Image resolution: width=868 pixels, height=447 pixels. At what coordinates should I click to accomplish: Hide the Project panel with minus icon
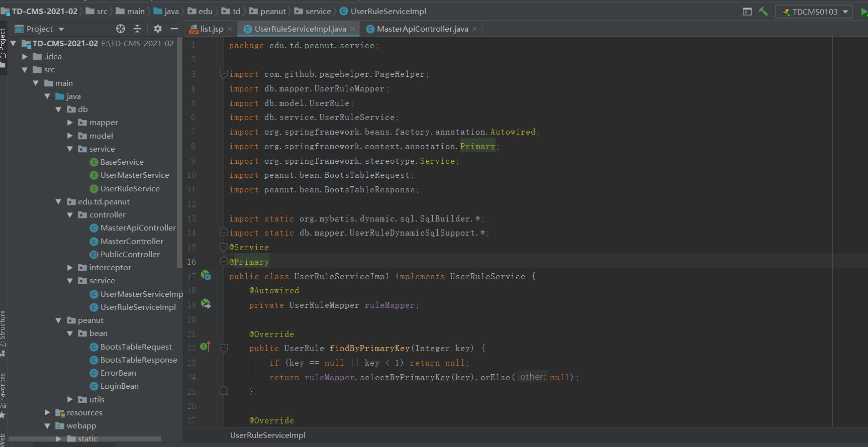[174, 29]
